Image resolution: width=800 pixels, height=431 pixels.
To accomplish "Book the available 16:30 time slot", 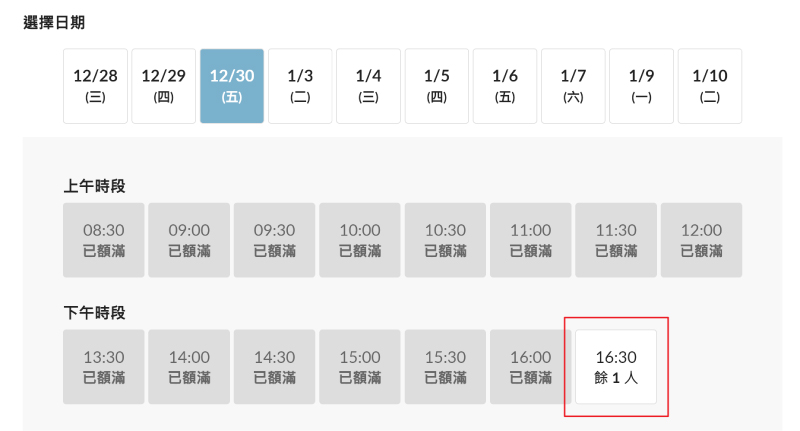I will (616, 367).
